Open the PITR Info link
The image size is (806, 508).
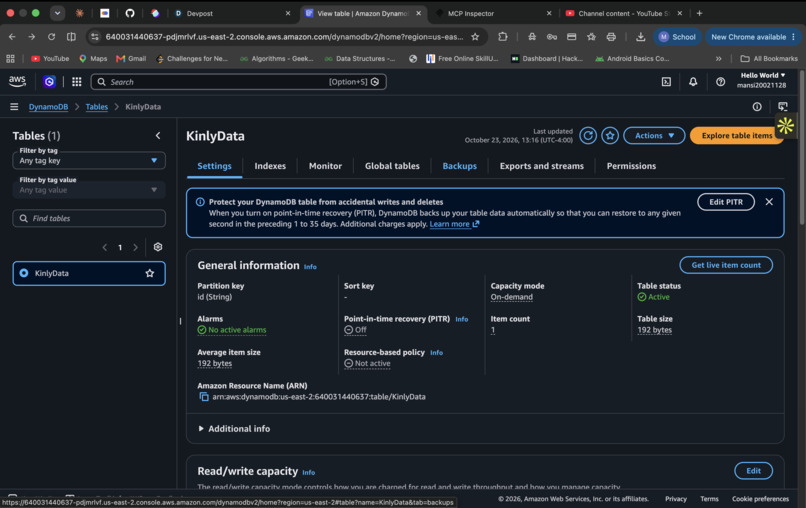(462, 319)
